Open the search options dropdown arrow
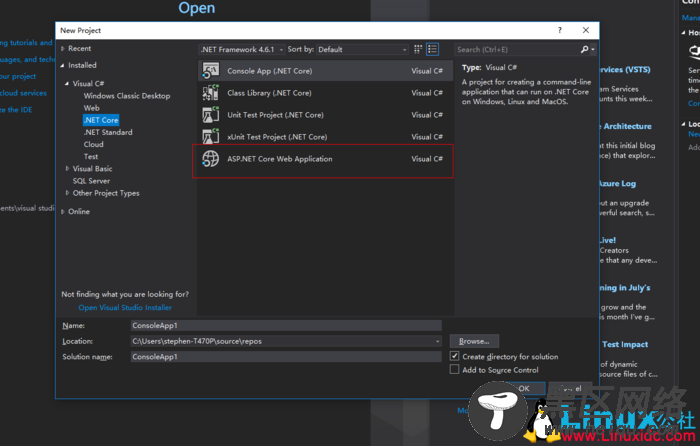 pyautogui.click(x=593, y=50)
